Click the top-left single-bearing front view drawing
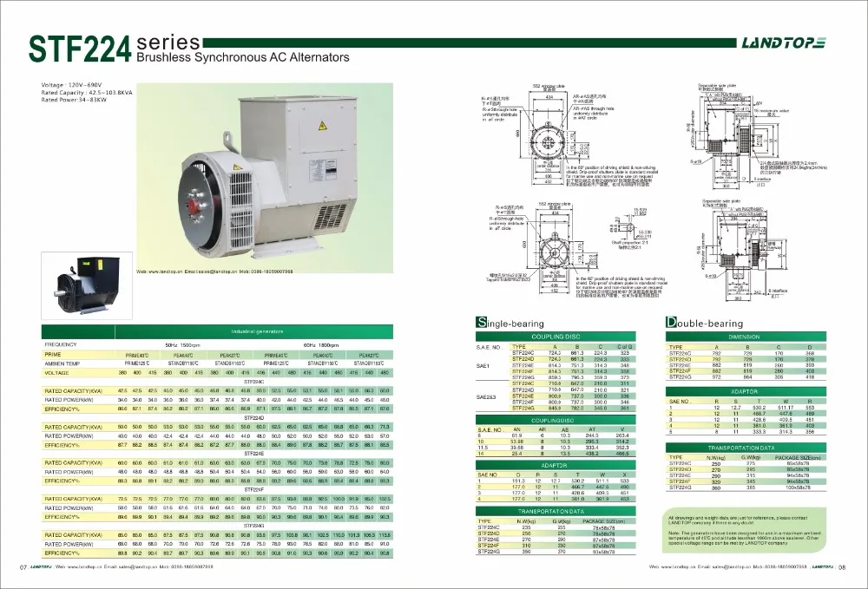The width and height of the screenshot is (868, 589). click(x=570, y=137)
